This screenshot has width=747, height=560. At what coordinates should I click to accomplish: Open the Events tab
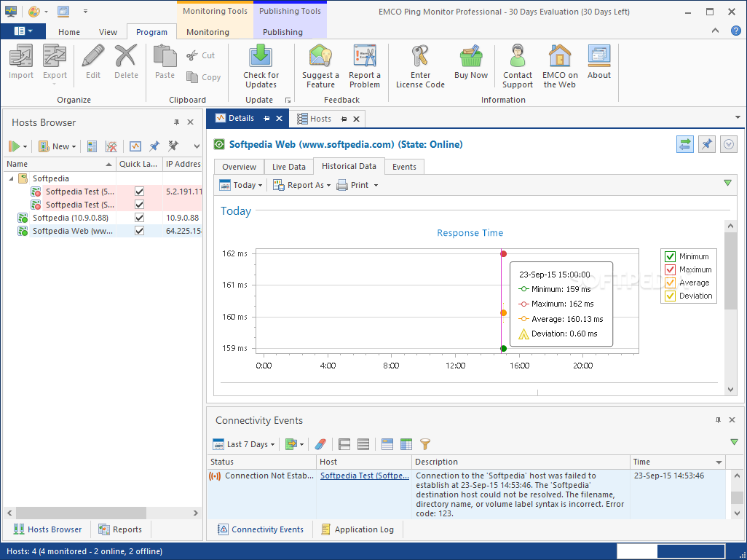404,167
